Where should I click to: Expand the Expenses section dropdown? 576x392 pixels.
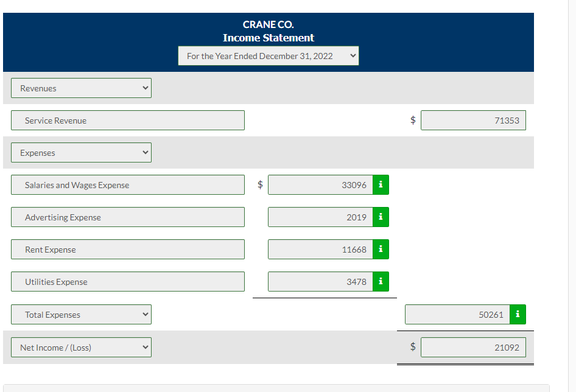81,152
